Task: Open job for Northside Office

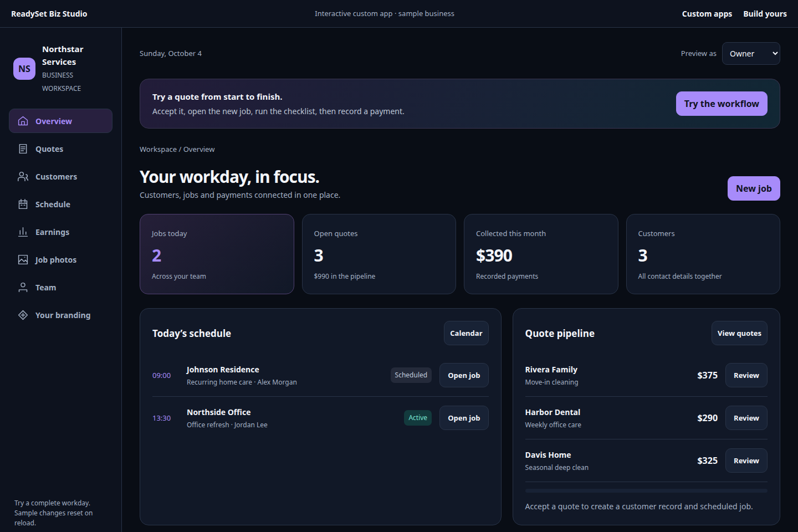Action: click(464, 418)
